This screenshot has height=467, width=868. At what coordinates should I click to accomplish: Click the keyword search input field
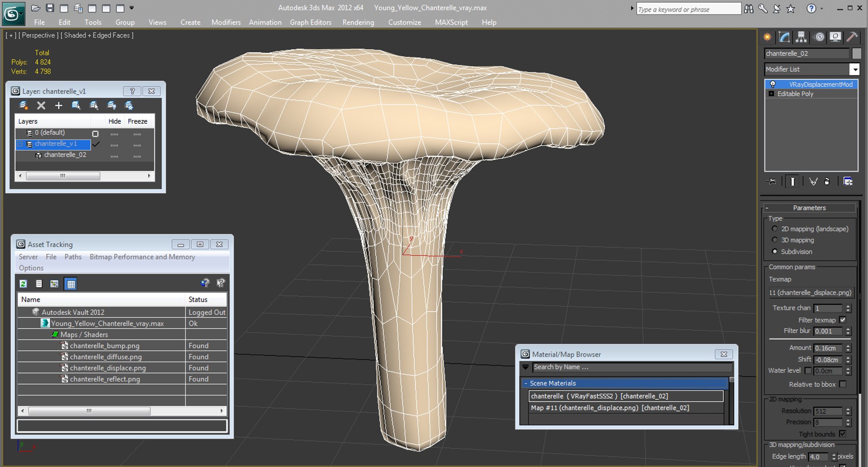(689, 9)
